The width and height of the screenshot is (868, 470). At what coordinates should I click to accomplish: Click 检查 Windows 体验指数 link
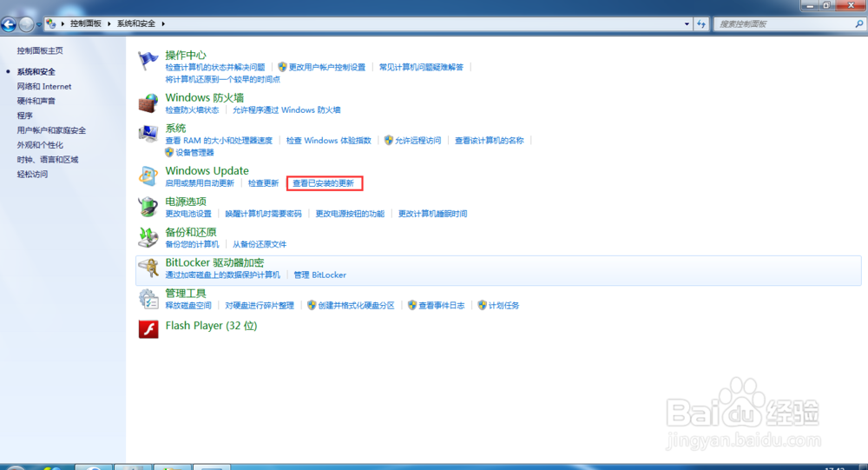328,140
